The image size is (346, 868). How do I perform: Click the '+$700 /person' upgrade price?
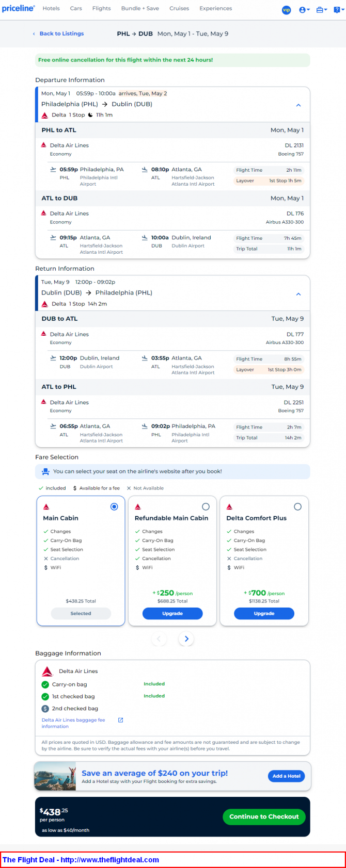point(264,593)
